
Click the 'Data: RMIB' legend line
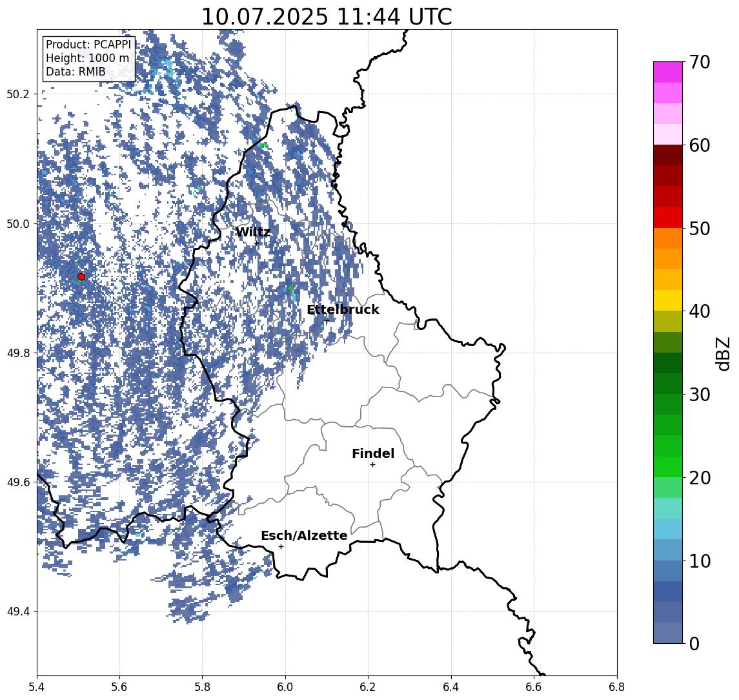tap(76, 72)
